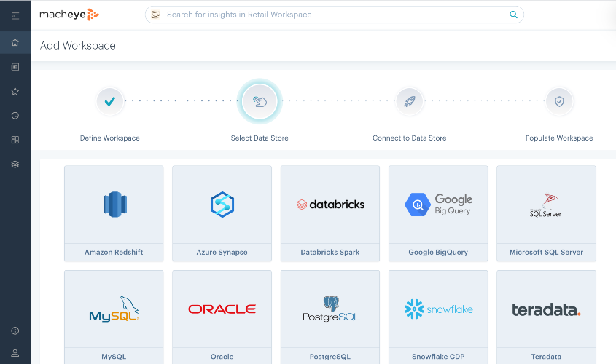Click the workspace icon in search bar
The image size is (616, 364).
pos(155,15)
